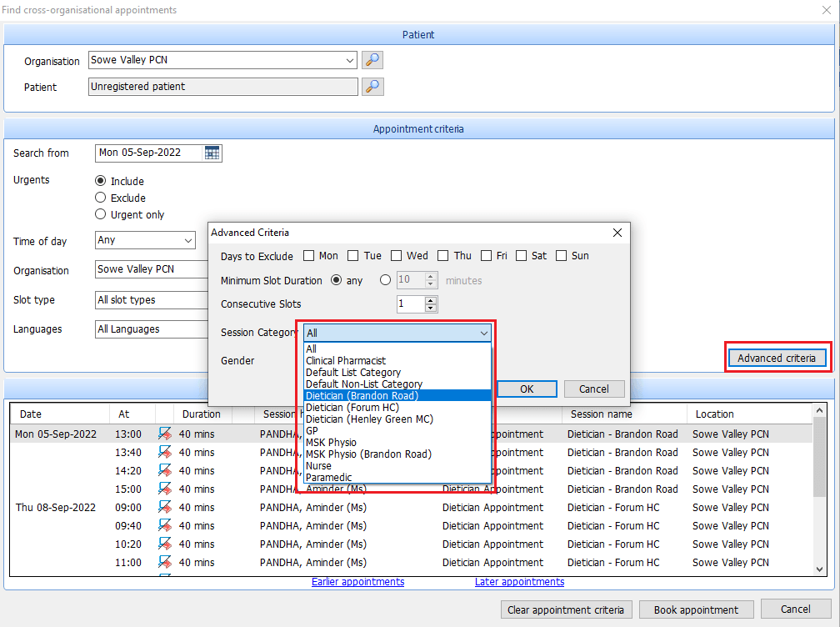The height and width of the screenshot is (627, 840).
Task: Close the Advanced Criteria dialog
Action: pos(617,233)
